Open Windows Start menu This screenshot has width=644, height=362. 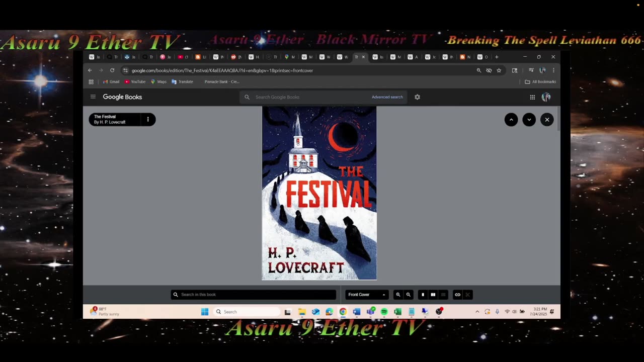coord(205,312)
